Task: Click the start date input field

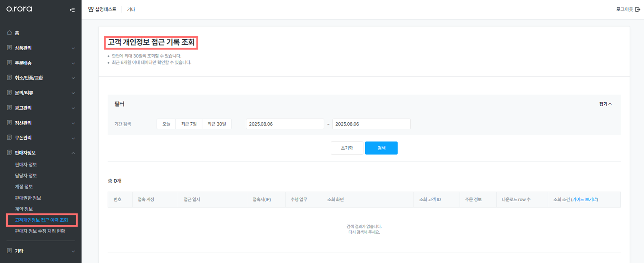Action: 285,124
